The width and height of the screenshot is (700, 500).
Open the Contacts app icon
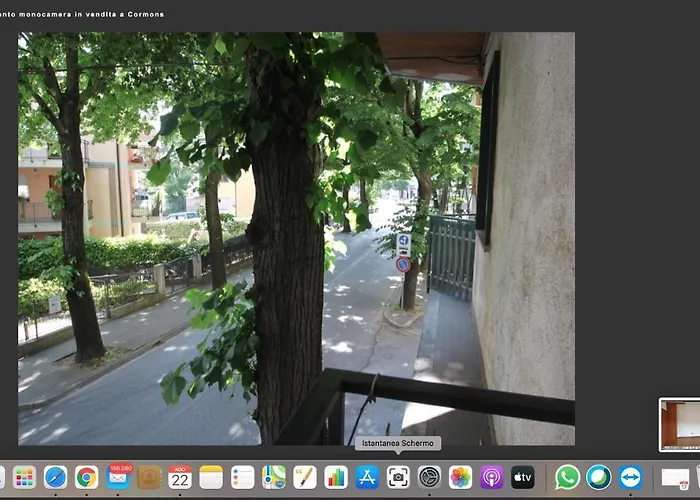pos(149,478)
